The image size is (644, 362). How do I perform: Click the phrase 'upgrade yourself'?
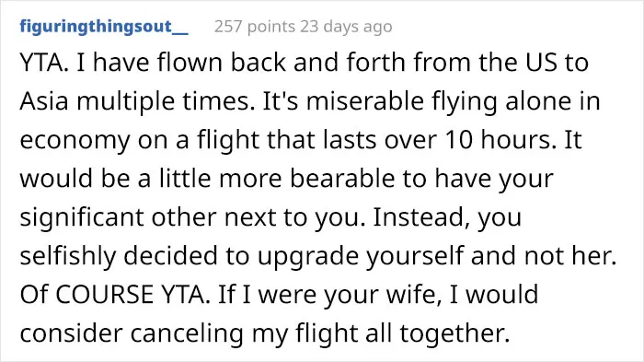[x=361, y=256]
